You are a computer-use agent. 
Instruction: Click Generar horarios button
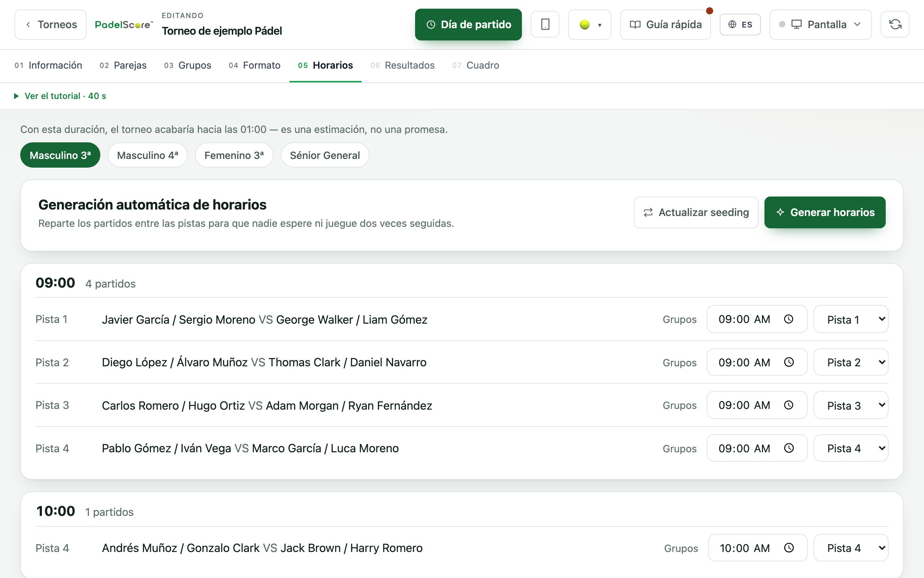pyautogui.click(x=825, y=212)
